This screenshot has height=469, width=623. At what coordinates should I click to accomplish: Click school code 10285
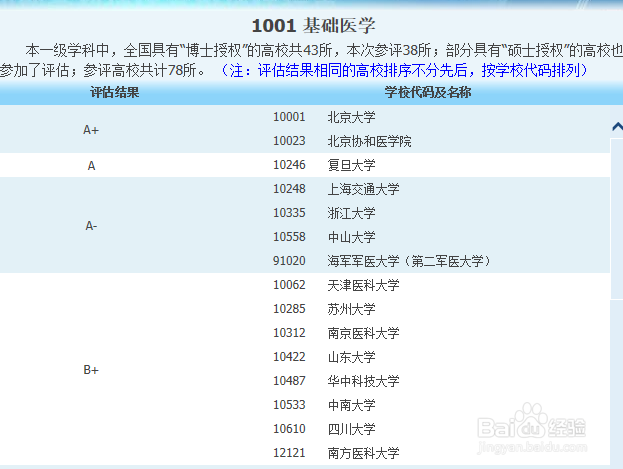289,309
